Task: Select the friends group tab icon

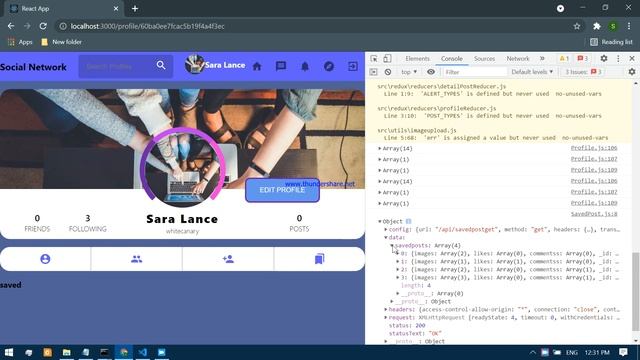Action: (137, 259)
